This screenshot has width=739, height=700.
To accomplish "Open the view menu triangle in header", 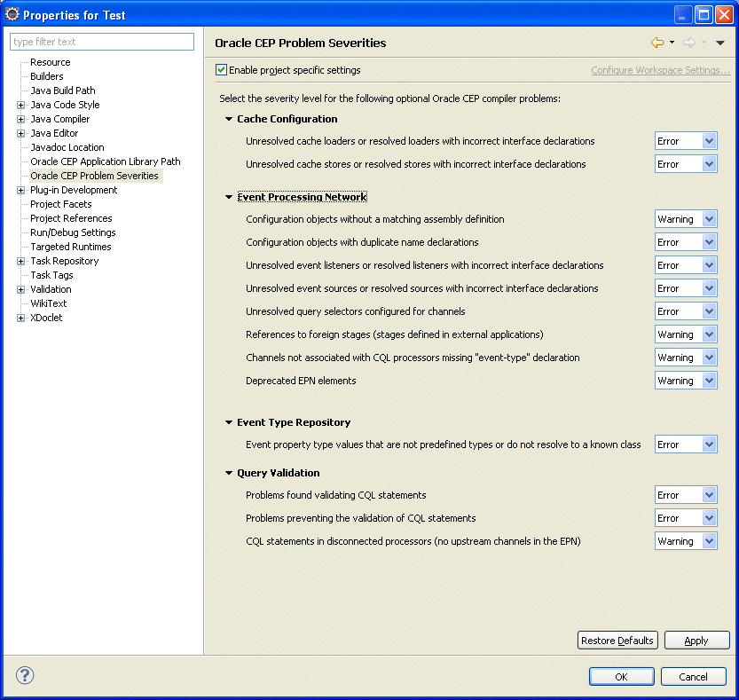I will pyautogui.click(x=719, y=43).
